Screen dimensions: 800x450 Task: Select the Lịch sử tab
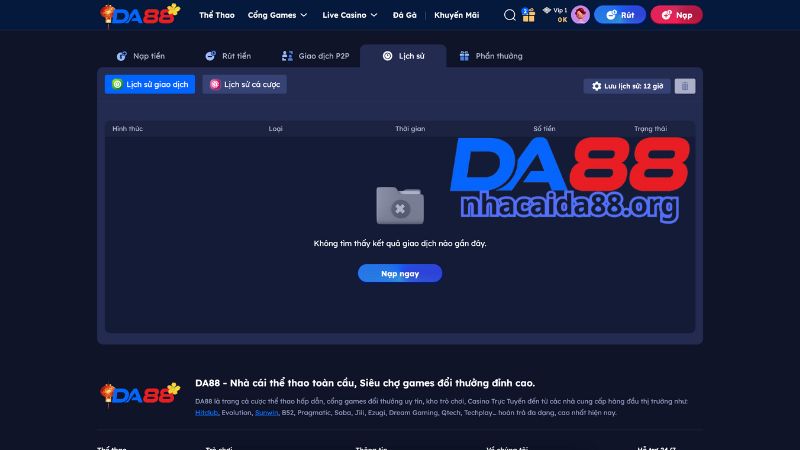(x=403, y=56)
